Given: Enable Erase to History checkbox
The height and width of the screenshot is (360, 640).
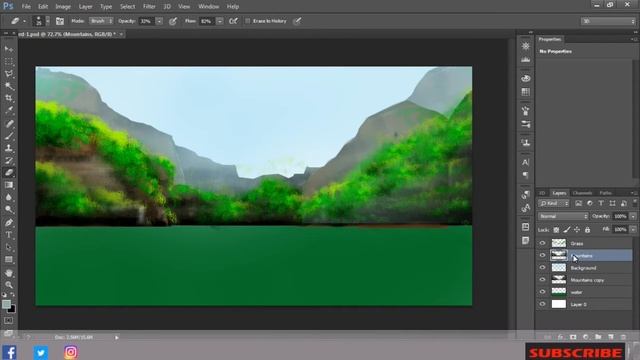Looking at the screenshot, I should [247, 21].
